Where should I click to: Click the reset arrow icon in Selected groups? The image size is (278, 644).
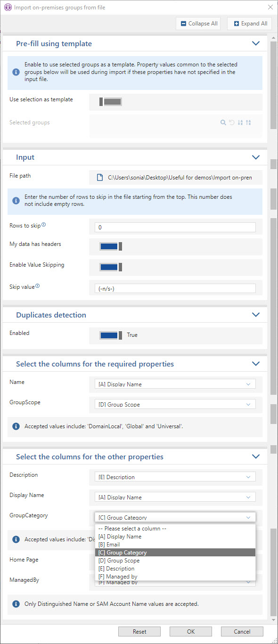(231, 122)
